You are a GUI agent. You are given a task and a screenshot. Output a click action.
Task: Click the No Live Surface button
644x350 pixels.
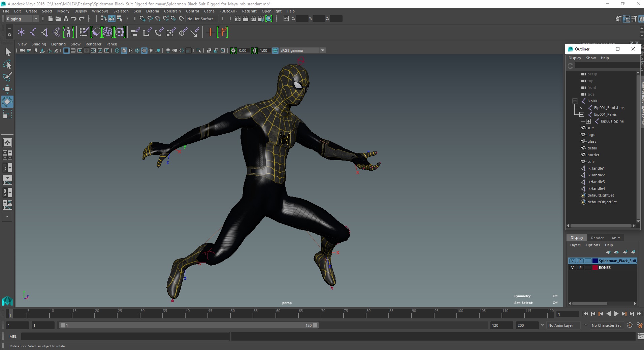pyautogui.click(x=200, y=19)
